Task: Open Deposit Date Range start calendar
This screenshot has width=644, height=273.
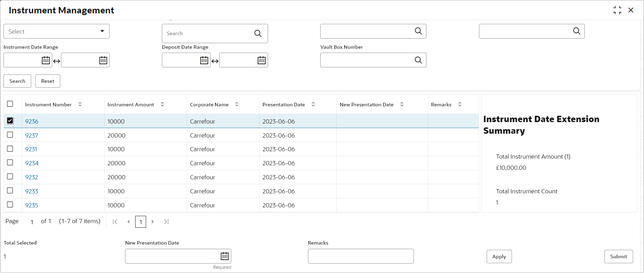Action: tap(204, 60)
